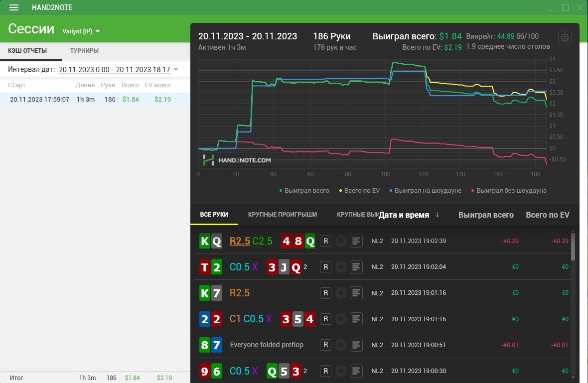Image resolution: width=588 pixels, height=383 pixels.
Task: Sort sessions by 'EV всего' column
Action: pyautogui.click(x=157, y=85)
